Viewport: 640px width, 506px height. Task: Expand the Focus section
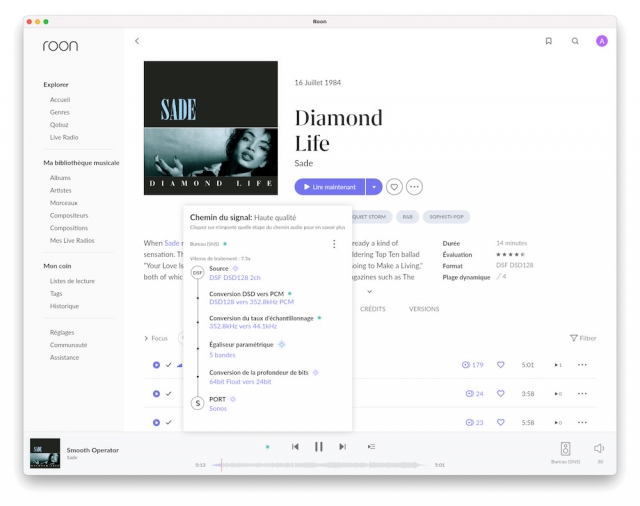tap(156, 338)
